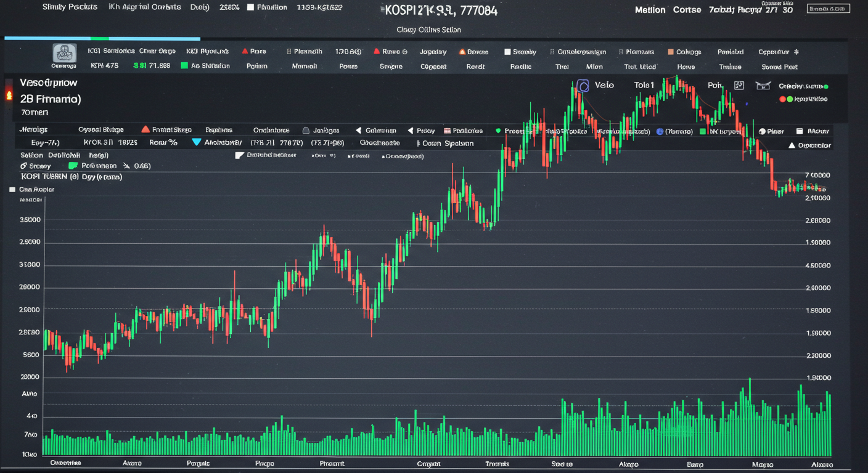Select the 'Oyreel Stidge' tab

(x=101, y=130)
